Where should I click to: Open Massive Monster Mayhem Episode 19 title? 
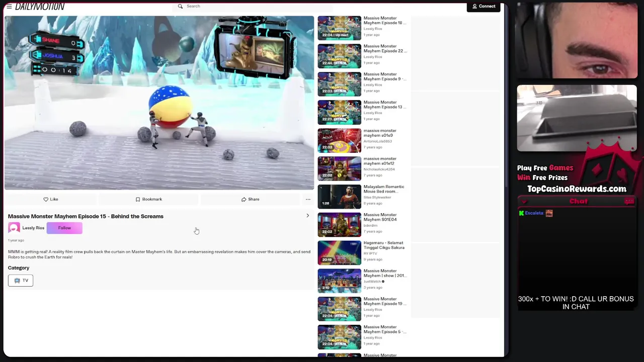pos(385,301)
